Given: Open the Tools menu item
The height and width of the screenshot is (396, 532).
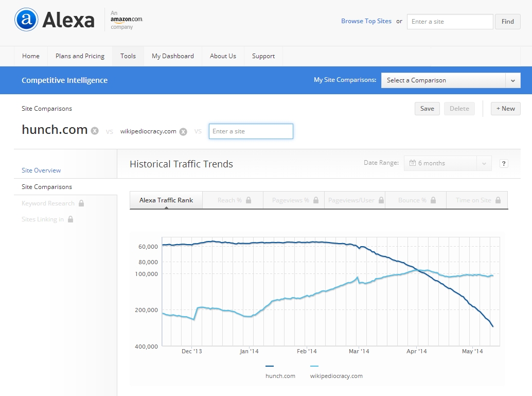Looking at the screenshot, I should (x=128, y=56).
